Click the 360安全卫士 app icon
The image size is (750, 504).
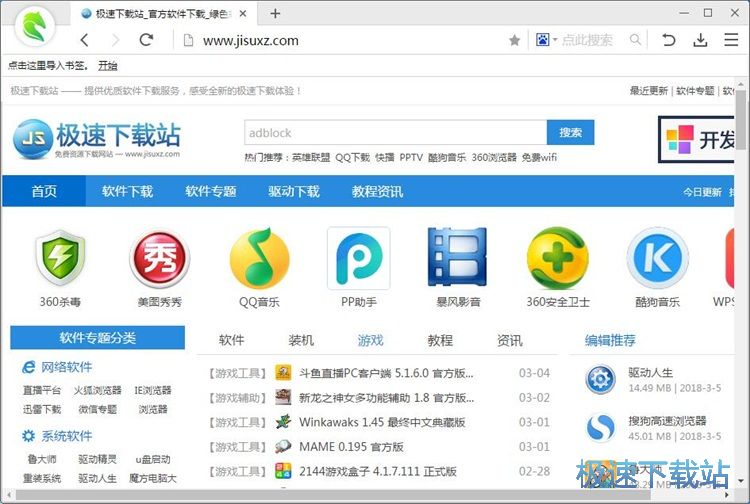(x=558, y=258)
